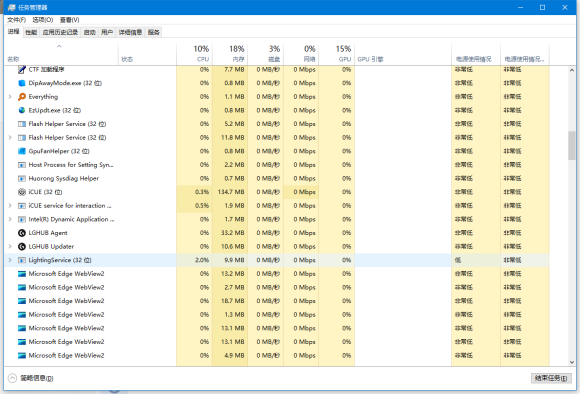Click the Everything magnifier icon
The height and width of the screenshot is (394, 580).
click(x=22, y=97)
